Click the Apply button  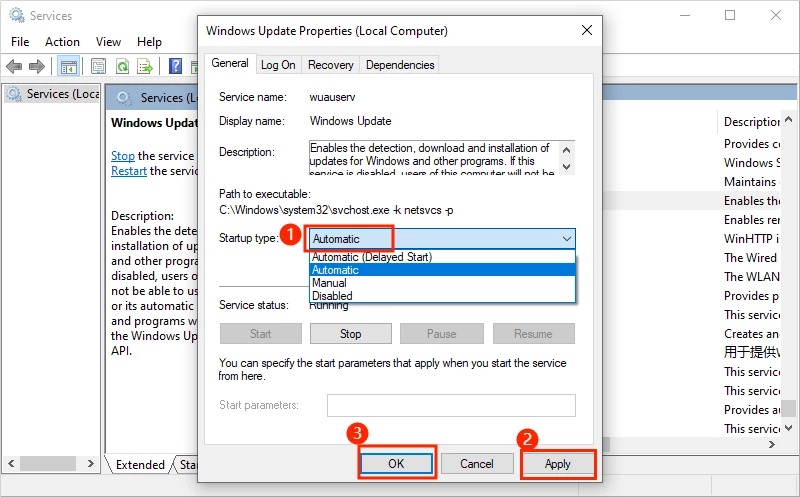point(557,463)
